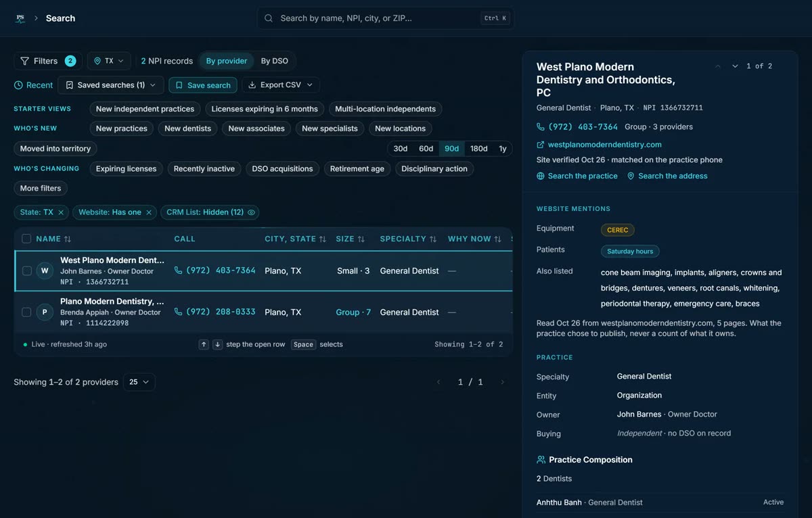812x518 pixels.
Task: Step to next record in detail panel
Action: coord(735,66)
